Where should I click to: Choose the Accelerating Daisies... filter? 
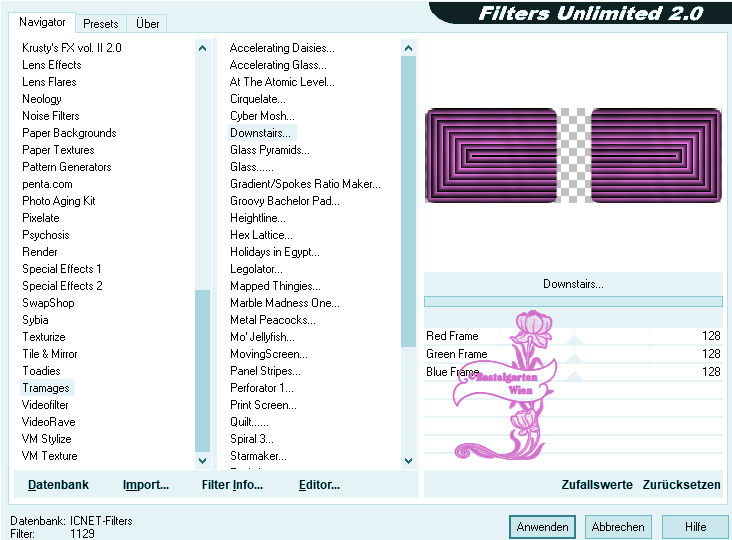click(282, 48)
